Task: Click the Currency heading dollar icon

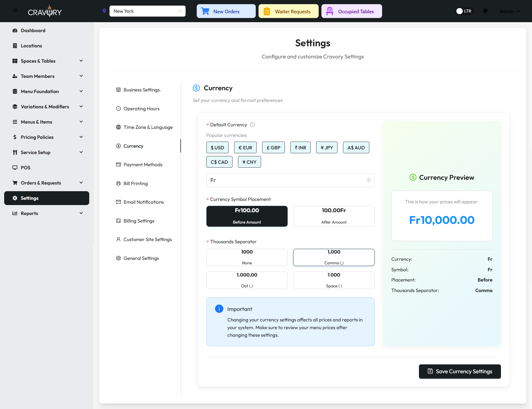Action: 196,88
